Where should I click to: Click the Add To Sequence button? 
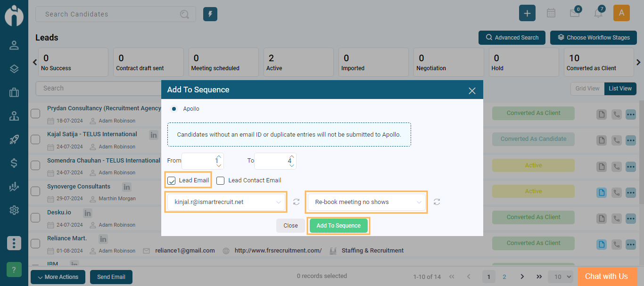pyautogui.click(x=339, y=226)
